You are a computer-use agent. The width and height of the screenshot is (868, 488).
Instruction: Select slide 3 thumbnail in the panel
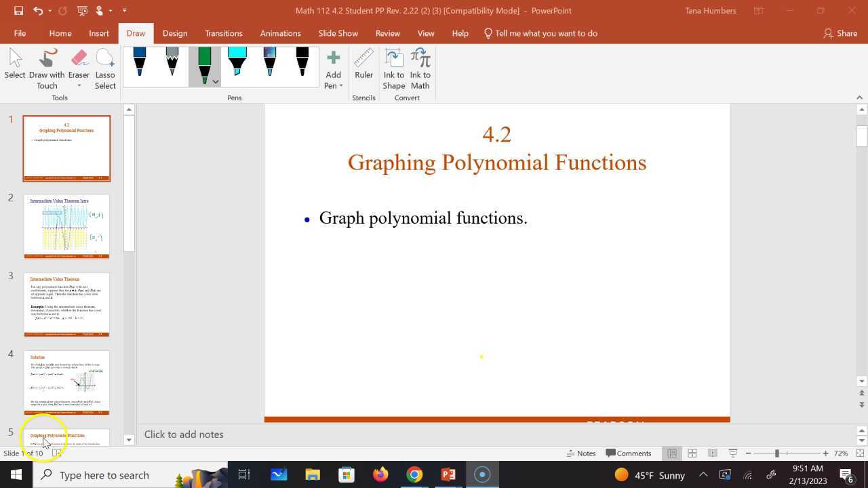pos(66,304)
